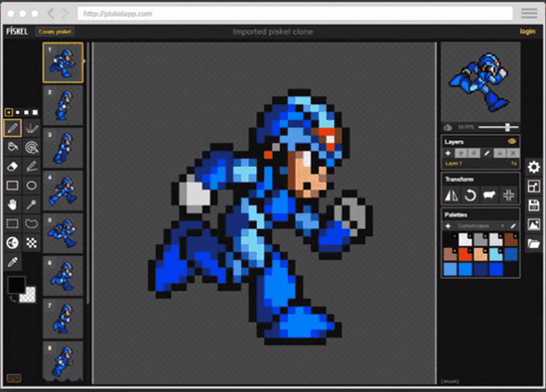Select frame 4 thumbnail
Image resolution: width=546 pixels, height=392 pixels.
[63, 191]
